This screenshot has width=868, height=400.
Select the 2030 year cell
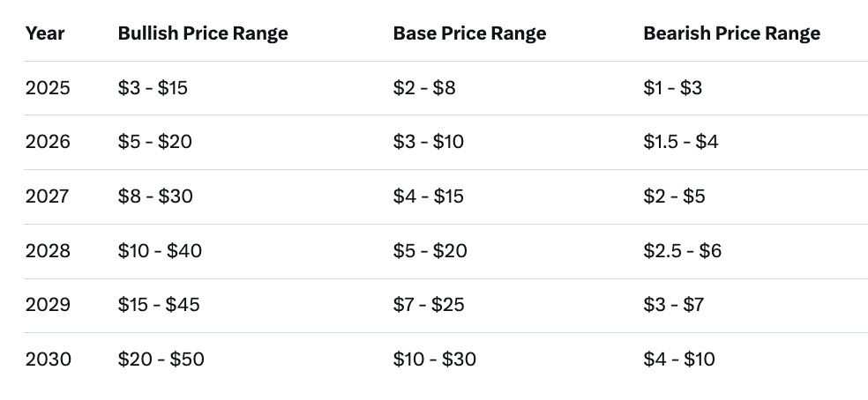[48, 359]
